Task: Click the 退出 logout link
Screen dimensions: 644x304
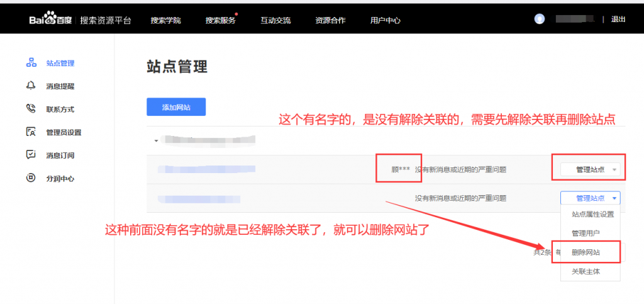Action: click(x=618, y=20)
